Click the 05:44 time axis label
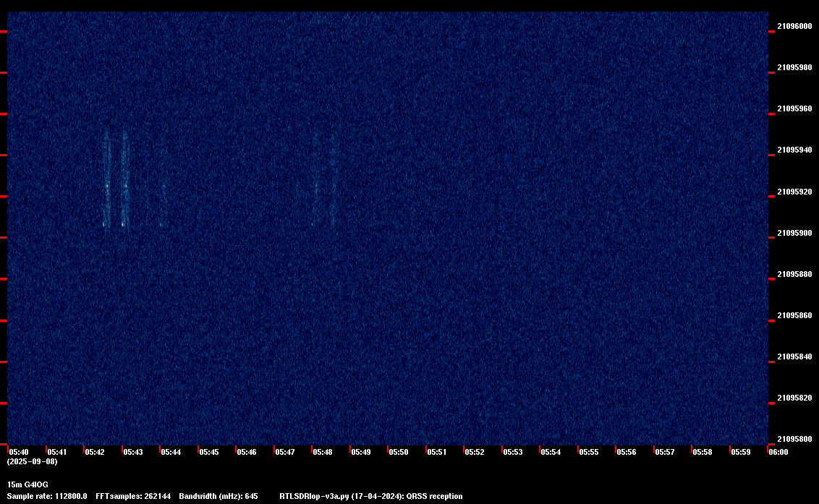Viewport: 819px width, 504px height. [171, 452]
